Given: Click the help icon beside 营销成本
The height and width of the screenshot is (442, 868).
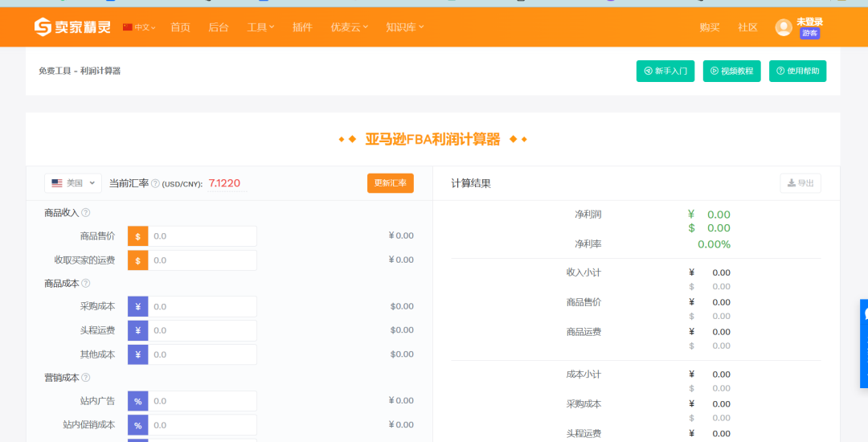Looking at the screenshot, I should coord(86,378).
